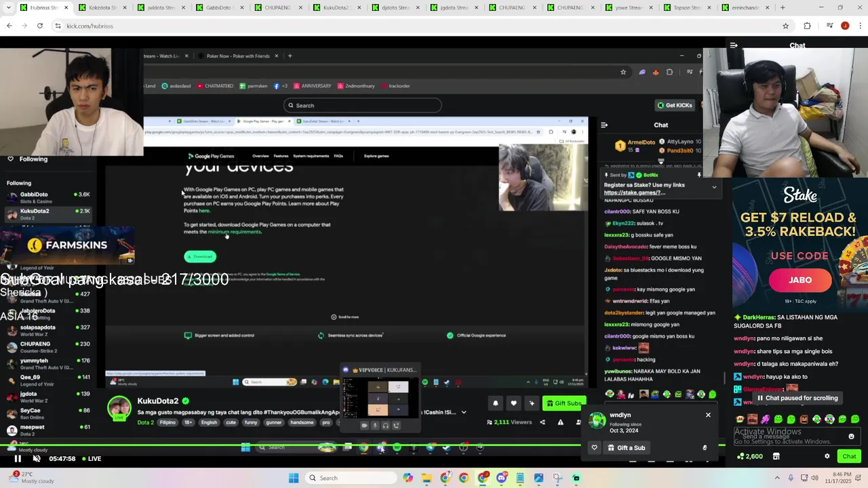Click the kick.com/hubrisss address bar
Image resolution: width=868 pixels, height=488 pixels.
[x=420, y=26]
